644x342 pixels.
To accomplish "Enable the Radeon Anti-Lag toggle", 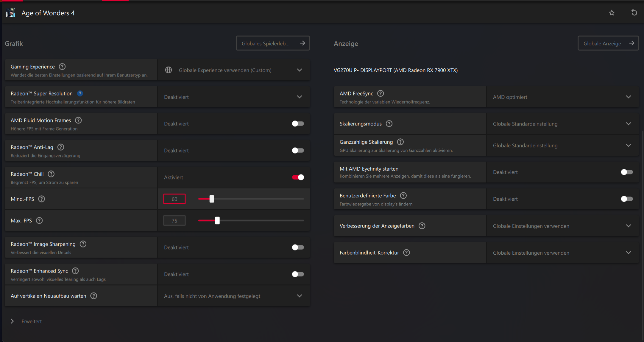I will (x=298, y=150).
